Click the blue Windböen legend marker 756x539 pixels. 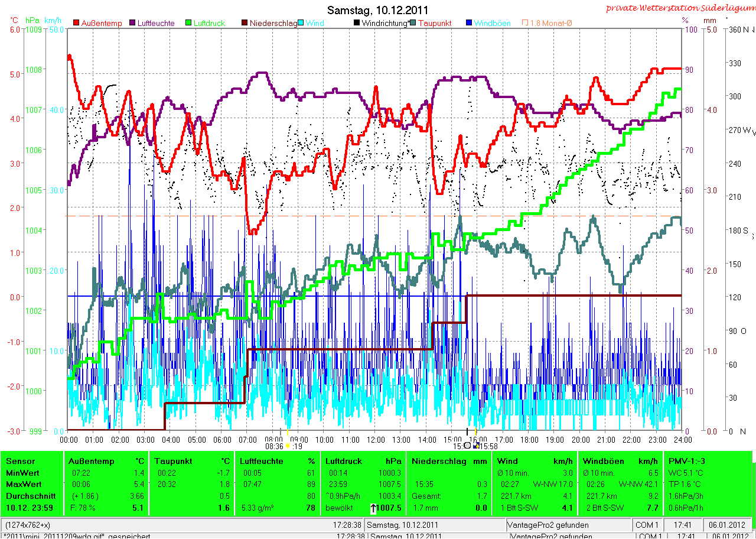469,23
